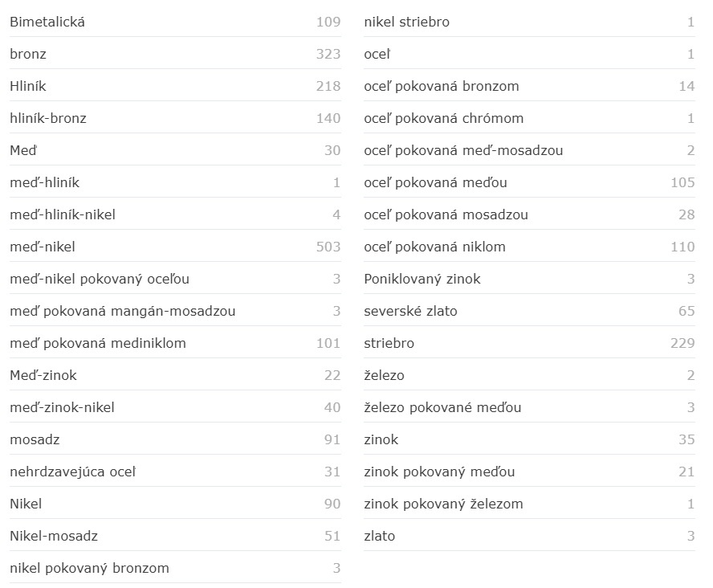Click the zlato material link
This screenshot has height=588, width=713.
pyautogui.click(x=379, y=536)
